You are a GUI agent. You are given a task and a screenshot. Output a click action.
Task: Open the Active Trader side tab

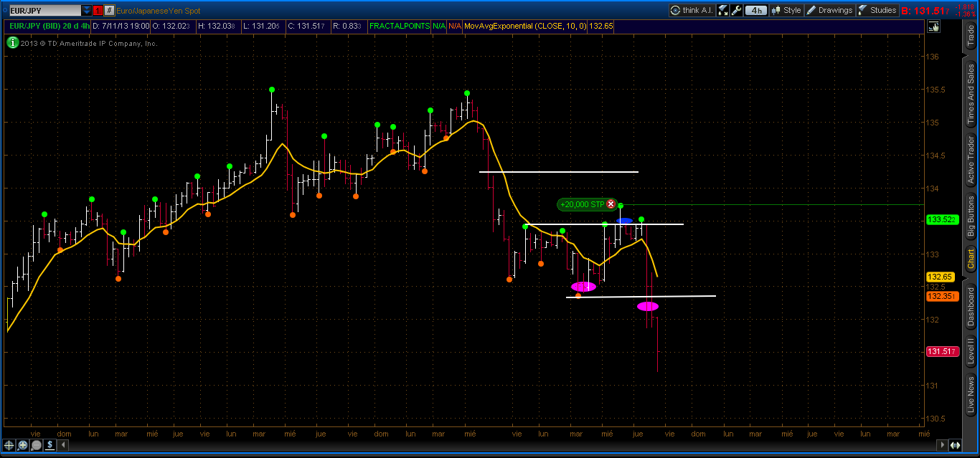coord(971,161)
